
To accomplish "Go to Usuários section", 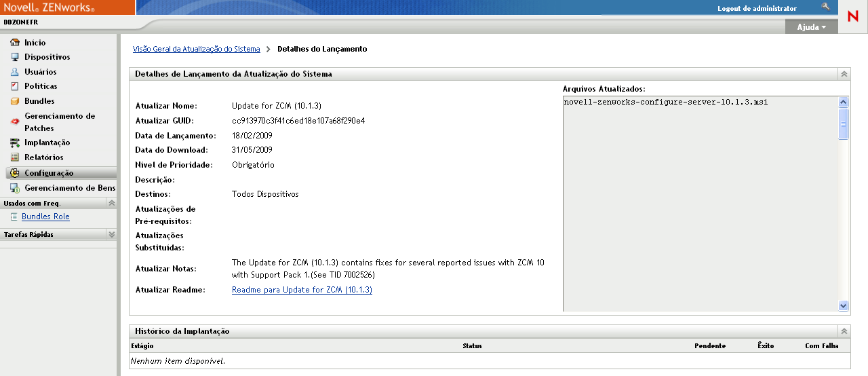I will pyautogui.click(x=41, y=72).
